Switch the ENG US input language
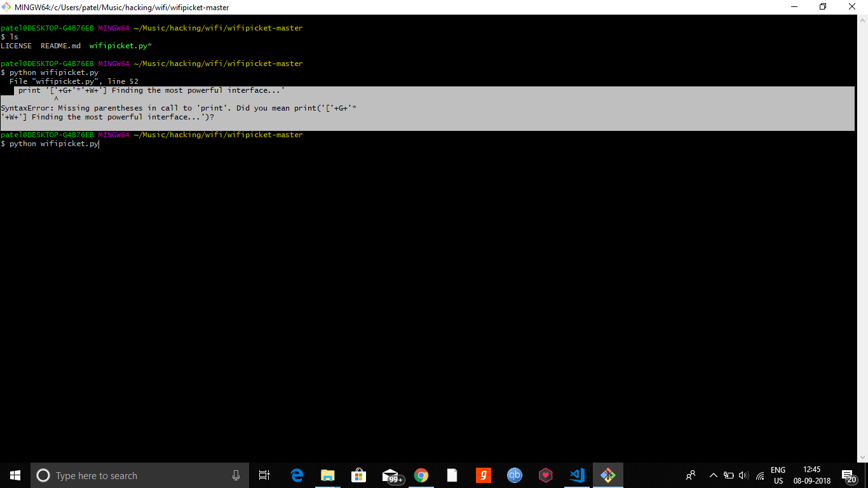The width and height of the screenshot is (868, 488). pos(778,475)
